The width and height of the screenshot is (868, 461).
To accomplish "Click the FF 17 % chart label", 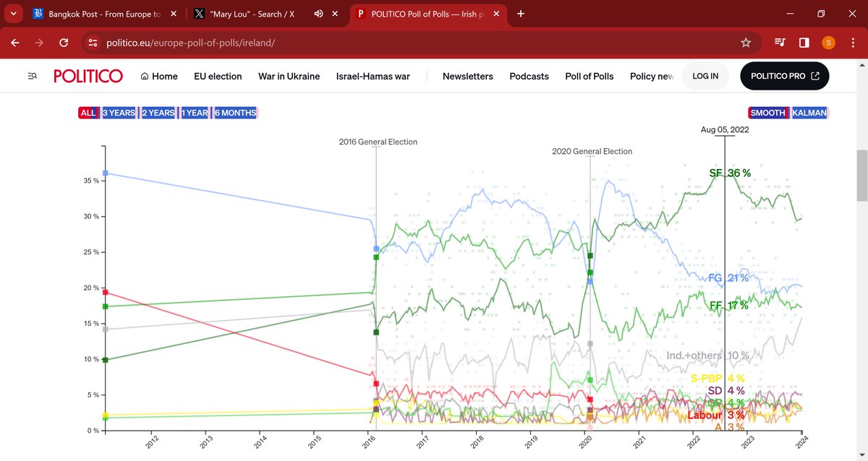I will click(x=728, y=306).
